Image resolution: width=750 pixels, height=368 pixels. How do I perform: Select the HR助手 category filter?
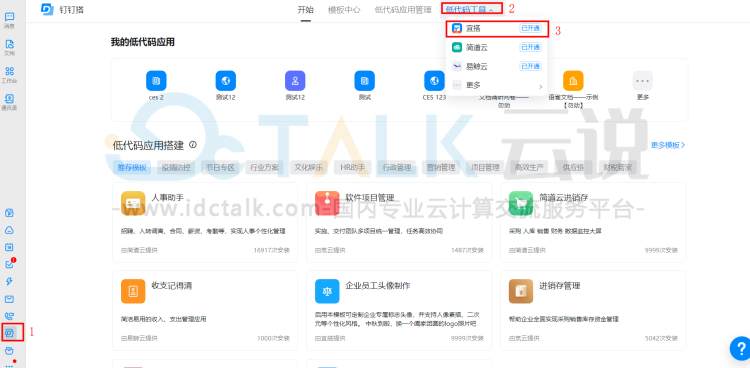point(353,167)
